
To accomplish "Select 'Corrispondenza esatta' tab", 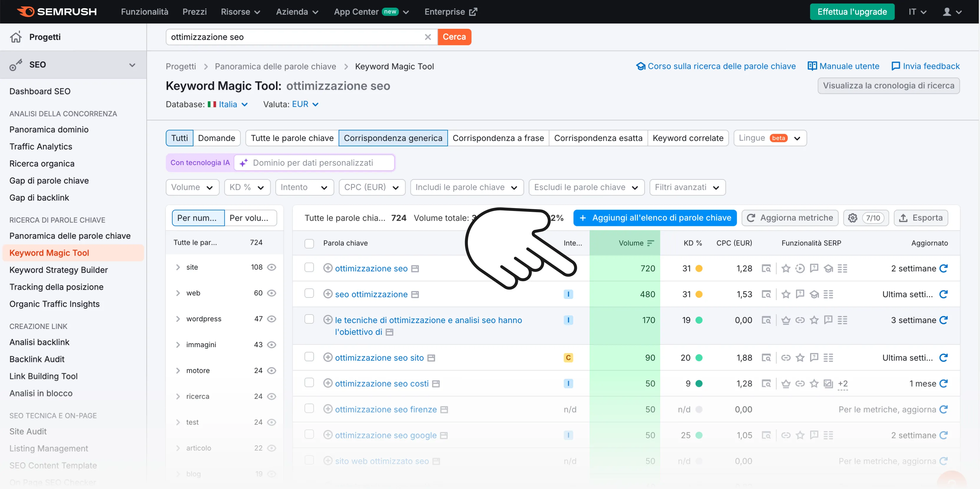I will pos(598,138).
